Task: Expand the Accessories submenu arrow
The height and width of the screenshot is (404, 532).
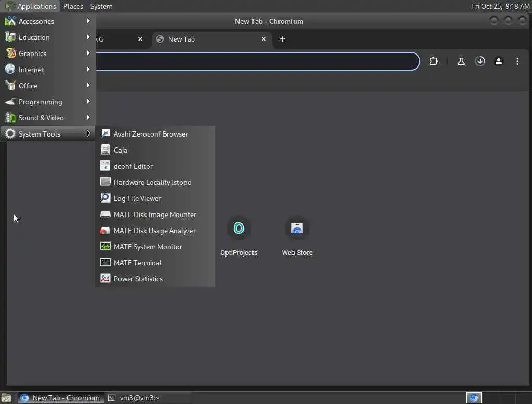Action: [88, 21]
